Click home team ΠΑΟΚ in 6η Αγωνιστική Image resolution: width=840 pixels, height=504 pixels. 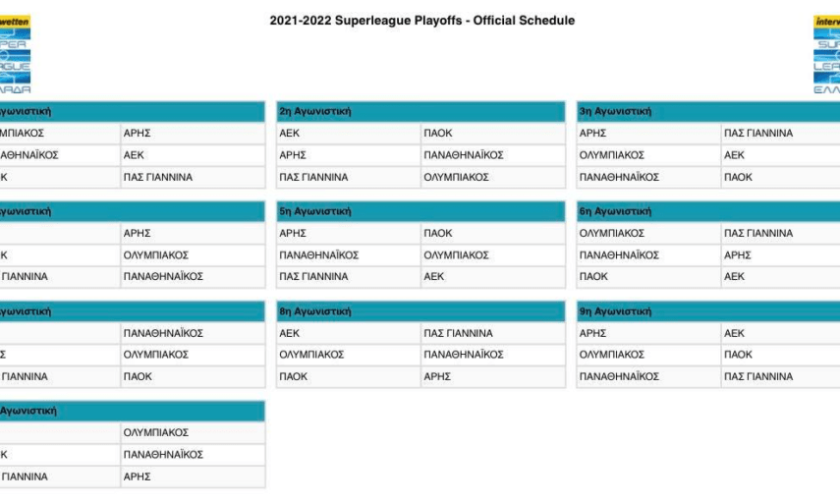pos(593,277)
